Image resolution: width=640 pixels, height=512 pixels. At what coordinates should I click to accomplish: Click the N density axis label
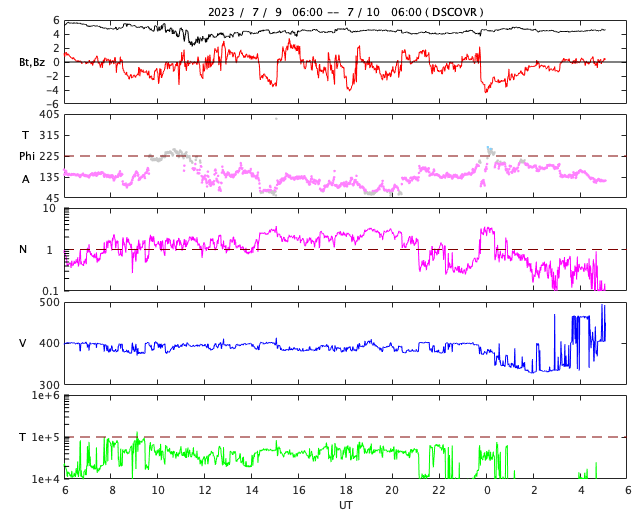point(24,249)
